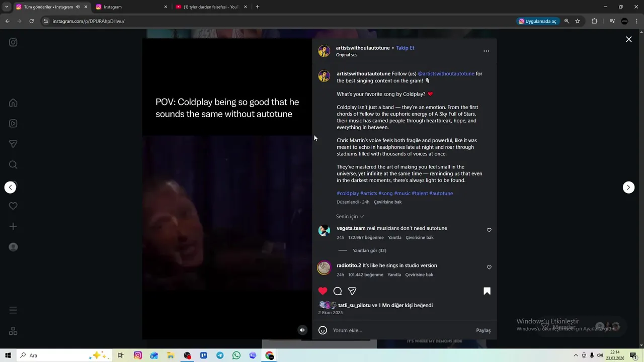Viewport: 644px width, 362px height.
Task: Open the #autotune hashtag
Action: pos(441,193)
